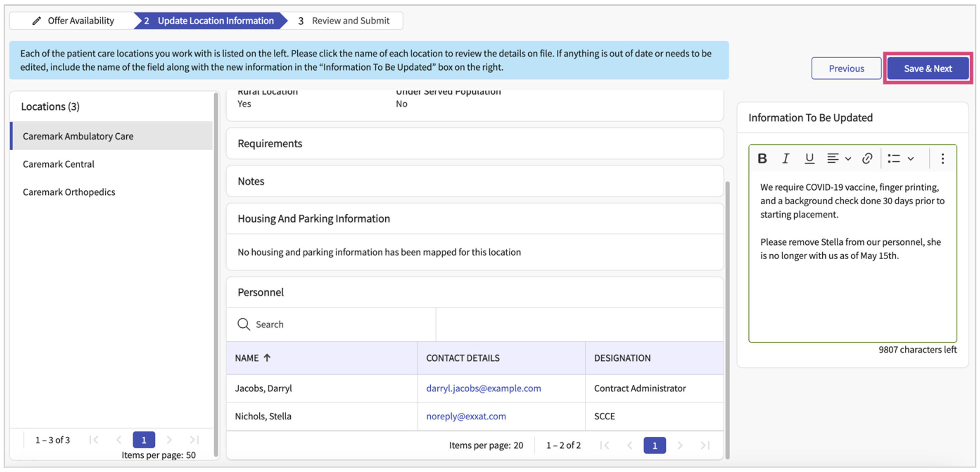Click into the Information To Be Updated text area
Image resolution: width=980 pixels, height=472 pixels.
click(x=852, y=296)
